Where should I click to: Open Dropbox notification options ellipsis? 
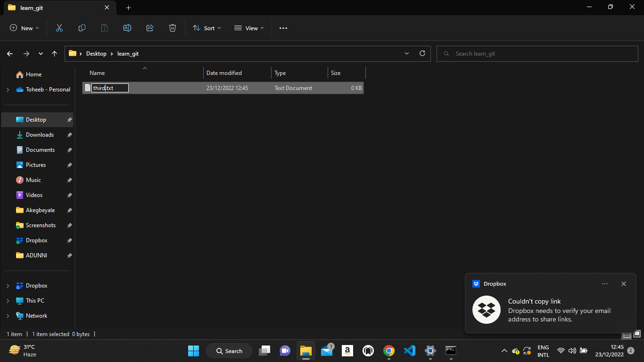[605, 284]
